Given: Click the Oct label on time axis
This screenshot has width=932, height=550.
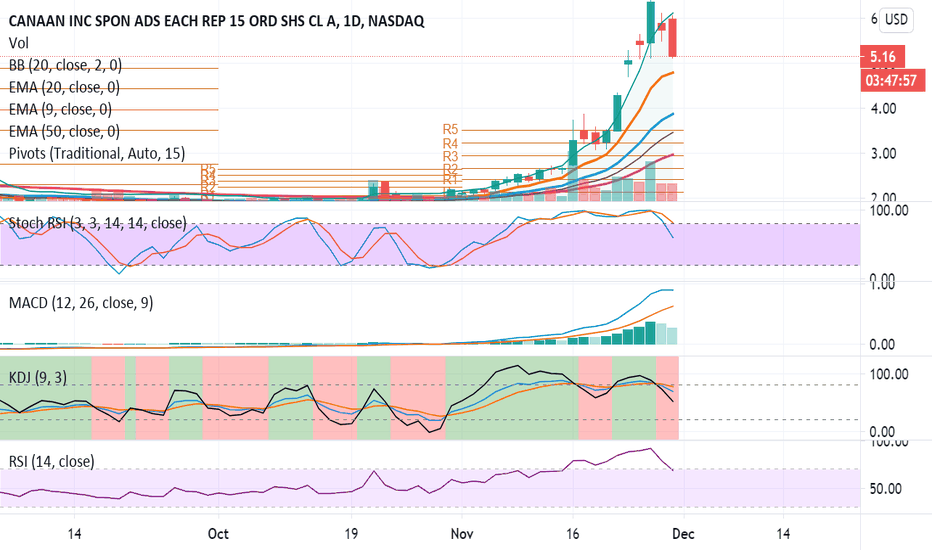Looking at the screenshot, I should tap(218, 534).
